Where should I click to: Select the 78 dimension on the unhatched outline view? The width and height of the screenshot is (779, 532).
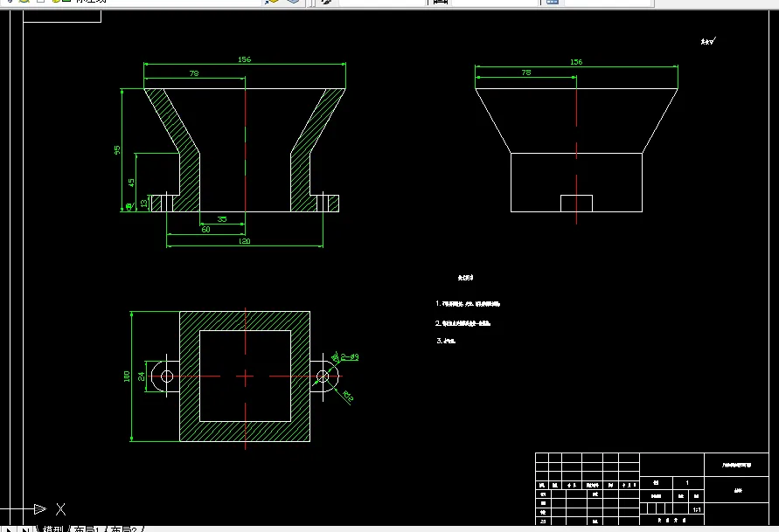tap(526, 73)
